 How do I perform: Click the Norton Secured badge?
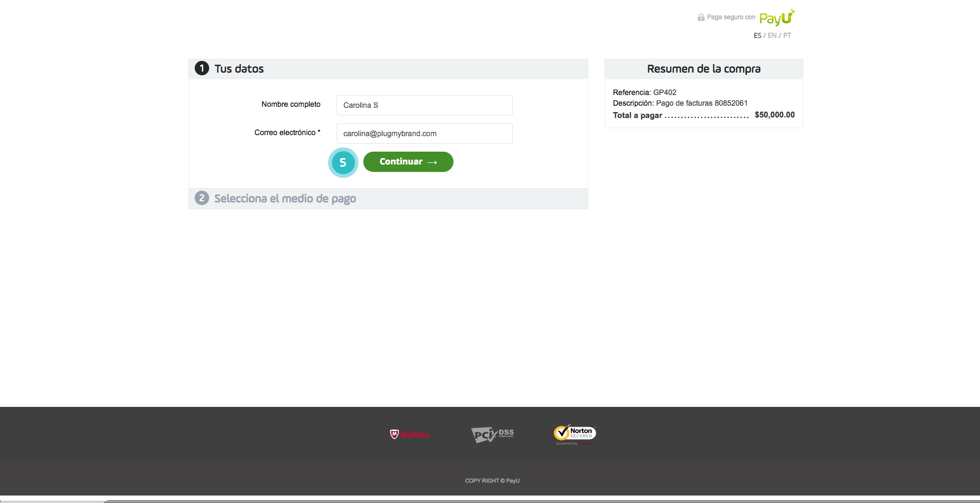click(x=575, y=434)
